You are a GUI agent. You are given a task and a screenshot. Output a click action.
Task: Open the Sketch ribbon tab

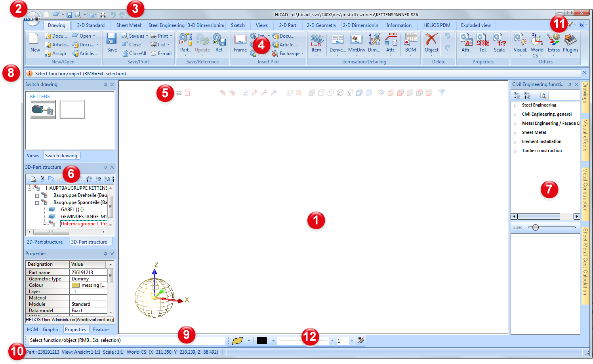(x=238, y=25)
